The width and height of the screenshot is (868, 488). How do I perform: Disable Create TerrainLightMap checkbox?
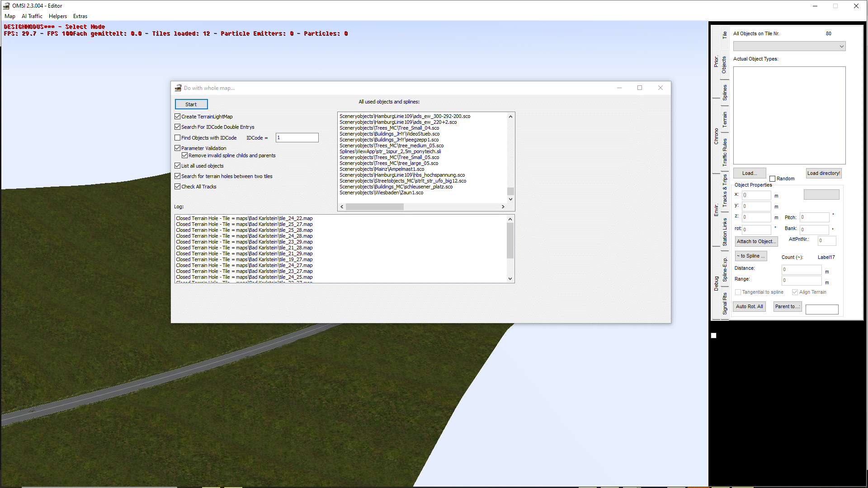click(x=178, y=117)
